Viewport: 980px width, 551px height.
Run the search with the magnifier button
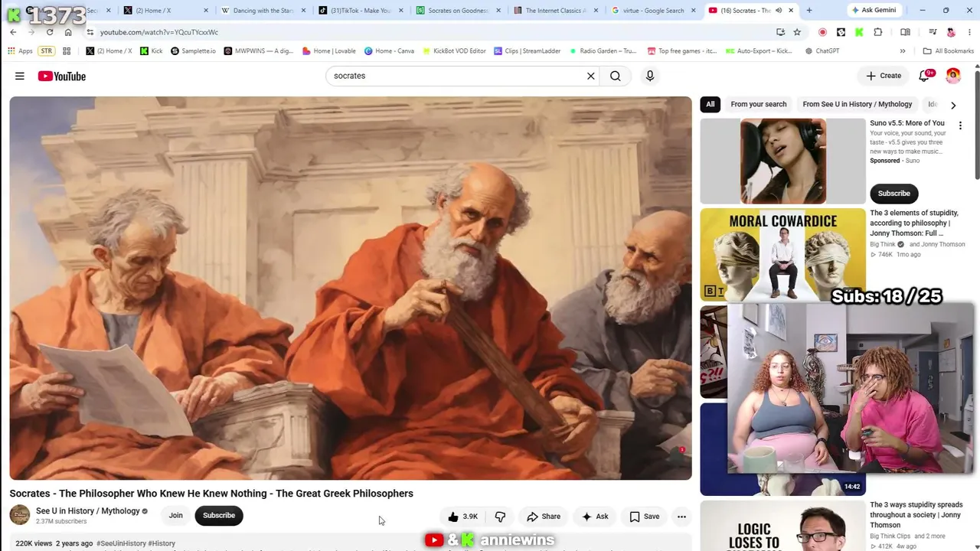[616, 76]
